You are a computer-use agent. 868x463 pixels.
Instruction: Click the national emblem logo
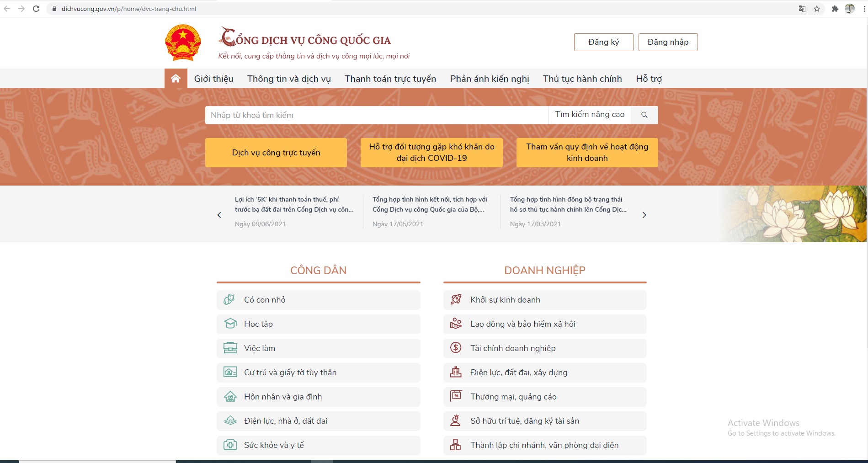(x=183, y=43)
